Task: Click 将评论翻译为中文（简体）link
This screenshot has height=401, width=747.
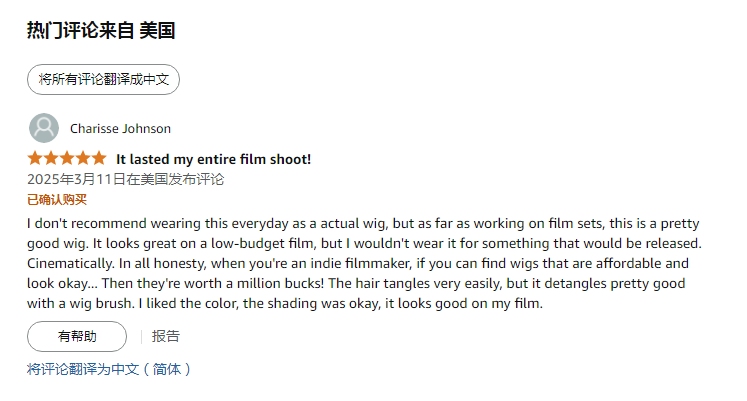Action: [108, 369]
